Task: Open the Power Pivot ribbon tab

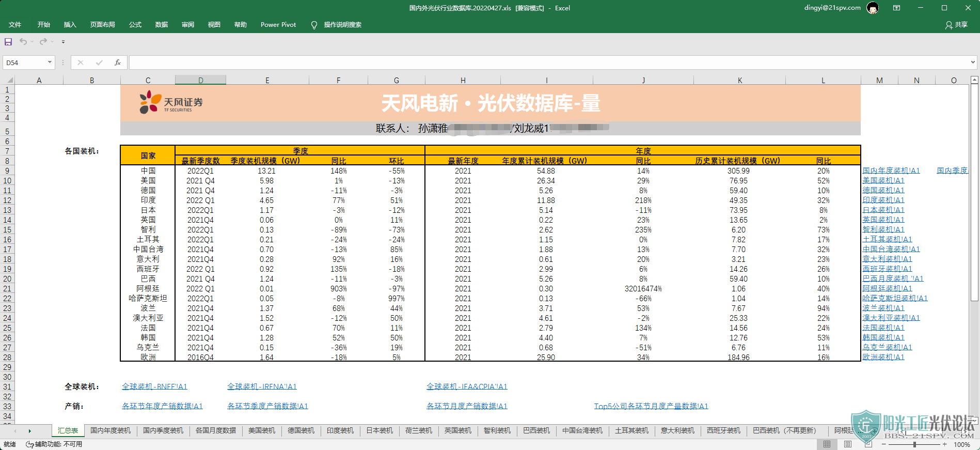Action: [278, 25]
